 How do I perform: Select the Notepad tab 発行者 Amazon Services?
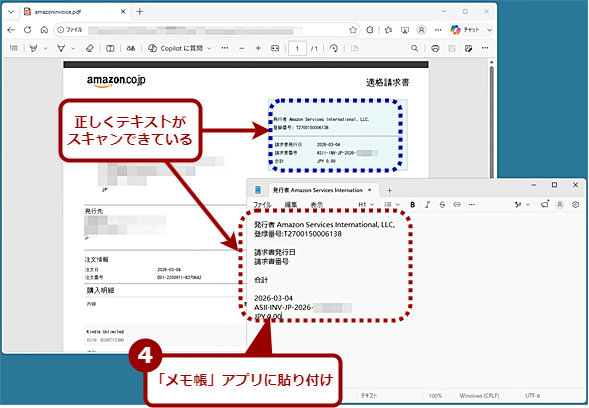coord(318,190)
